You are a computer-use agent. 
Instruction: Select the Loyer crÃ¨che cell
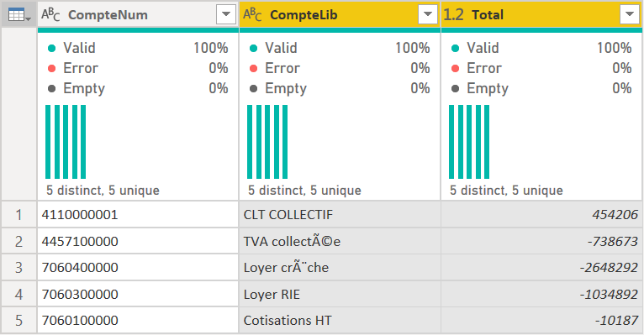pyautogui.click(x=340, y=267)
